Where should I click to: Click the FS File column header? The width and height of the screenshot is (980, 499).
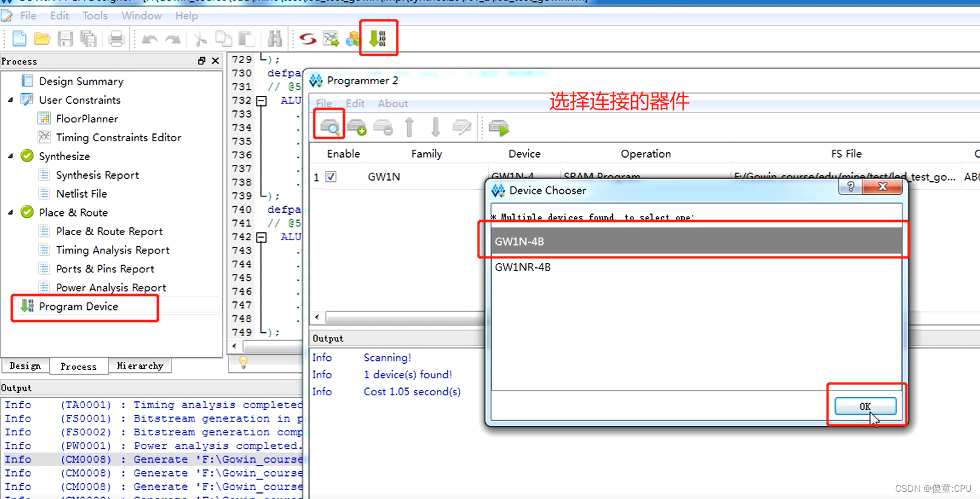846,153
